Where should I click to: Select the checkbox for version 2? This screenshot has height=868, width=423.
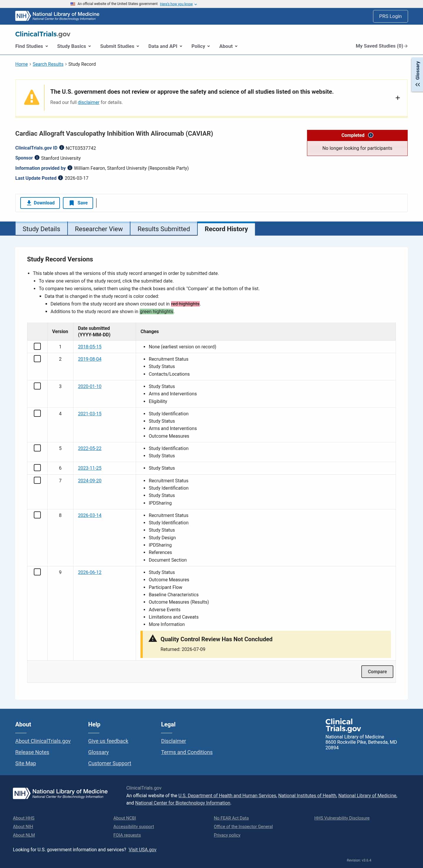37,359
